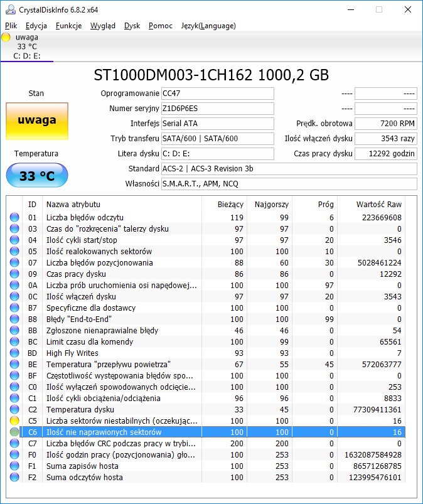Click the Nazwa atrybutu column header
This screenshot has width=423, height=504.
tap(122, 204)
